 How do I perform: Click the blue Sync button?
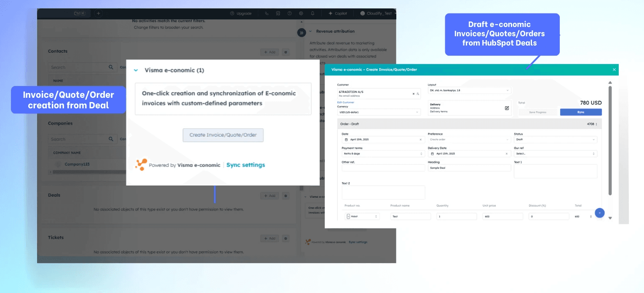click(x=581, y=112)
